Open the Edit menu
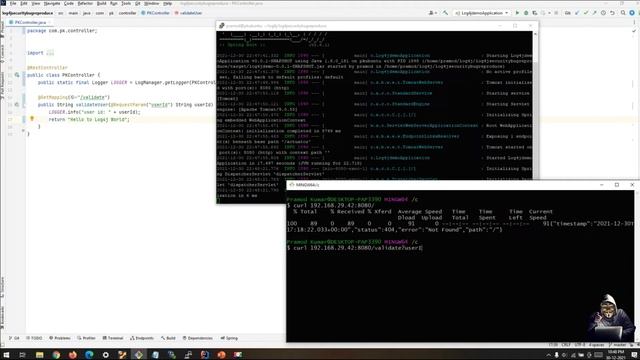The height and width of the screenshot is (360, 640). (24, 3)
